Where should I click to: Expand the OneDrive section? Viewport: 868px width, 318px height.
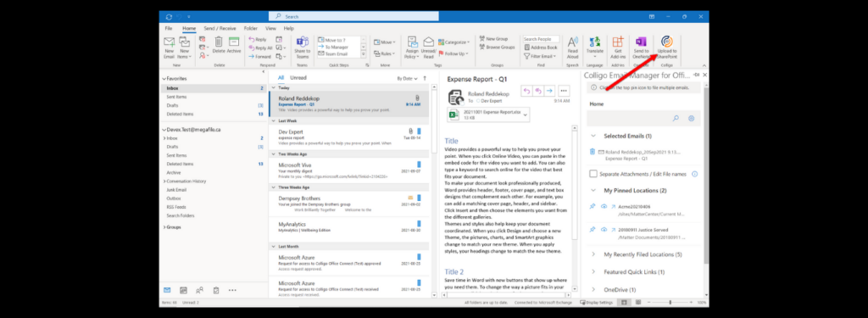tap(593, 290)
